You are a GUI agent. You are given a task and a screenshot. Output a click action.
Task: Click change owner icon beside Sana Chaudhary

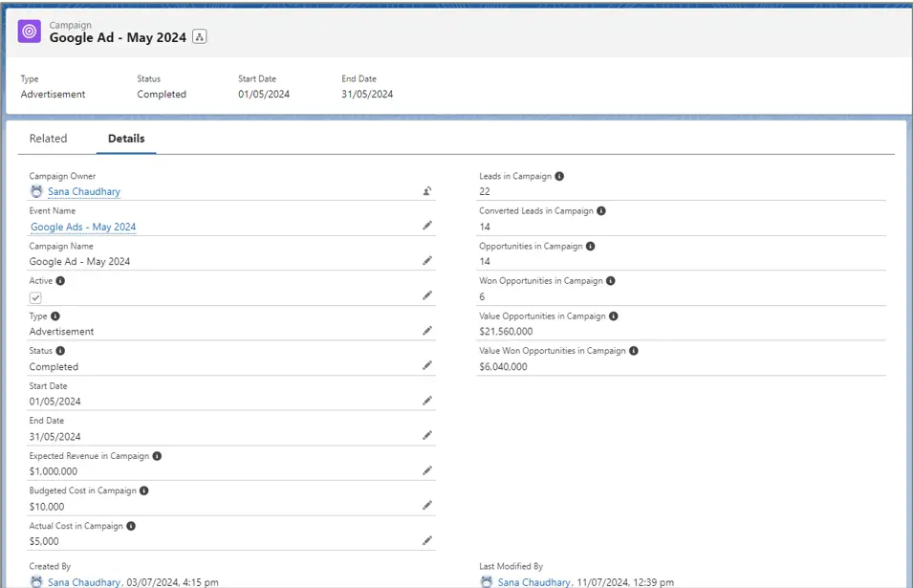coord(427,191)
